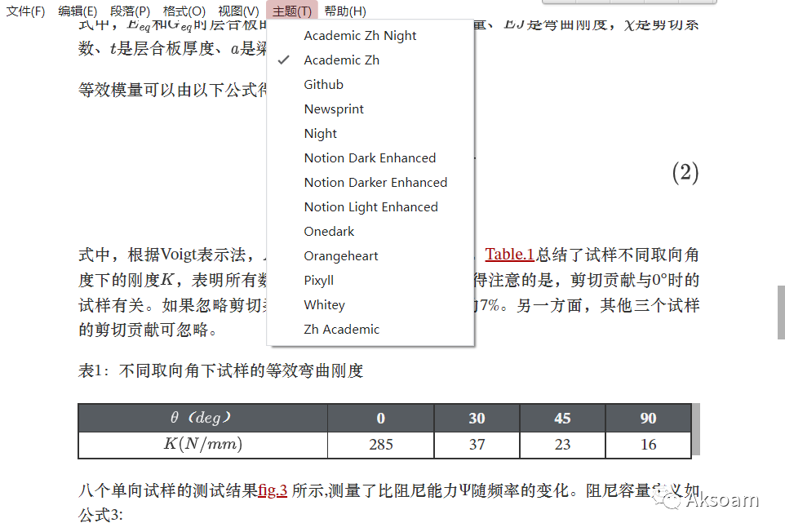
Task: Open the 视图(V) menu
Action: (237, 11)
